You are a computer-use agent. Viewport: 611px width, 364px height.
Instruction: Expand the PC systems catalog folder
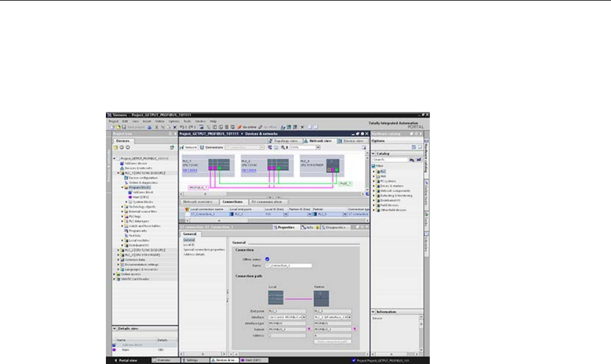pos(373,181)
